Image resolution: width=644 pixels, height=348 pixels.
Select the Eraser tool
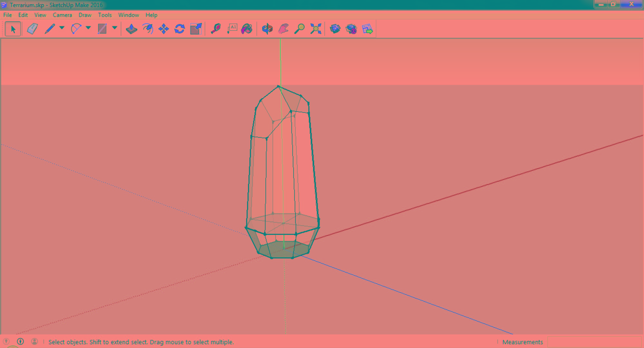pos(33,29)
